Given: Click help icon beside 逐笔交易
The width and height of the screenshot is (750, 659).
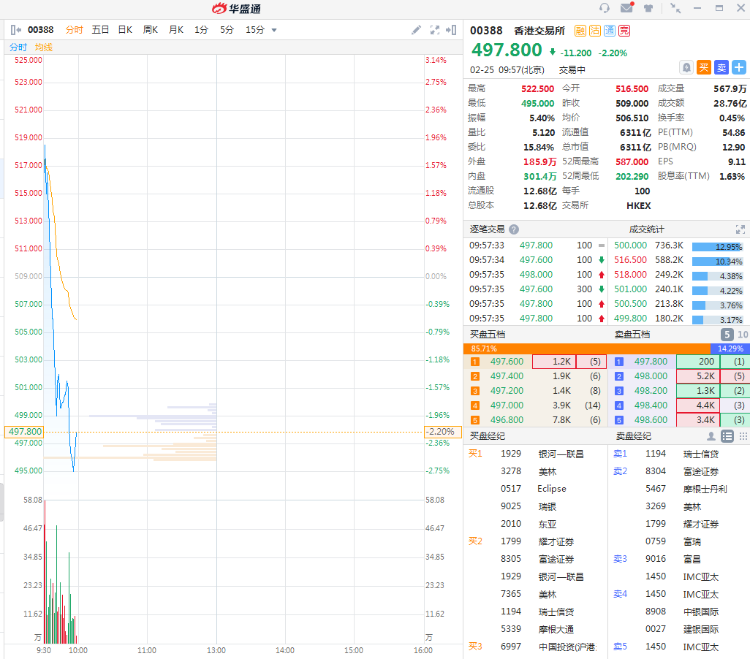Looking at the screenshot, I should click(514, 229).
